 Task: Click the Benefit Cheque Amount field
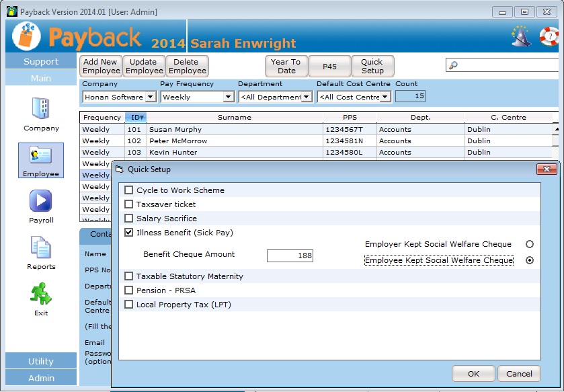[290, 256]
